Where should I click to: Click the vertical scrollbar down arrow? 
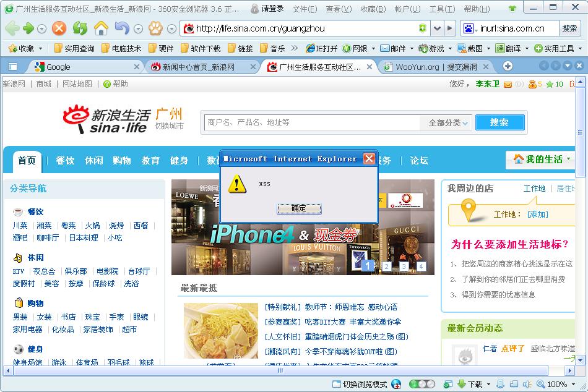[x=580, y=360]
